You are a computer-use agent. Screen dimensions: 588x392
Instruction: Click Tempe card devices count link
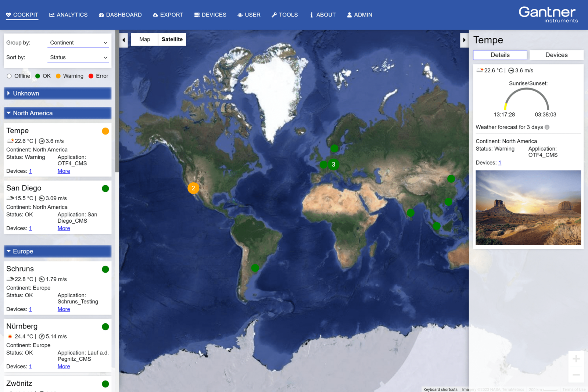tap(31, 171)
